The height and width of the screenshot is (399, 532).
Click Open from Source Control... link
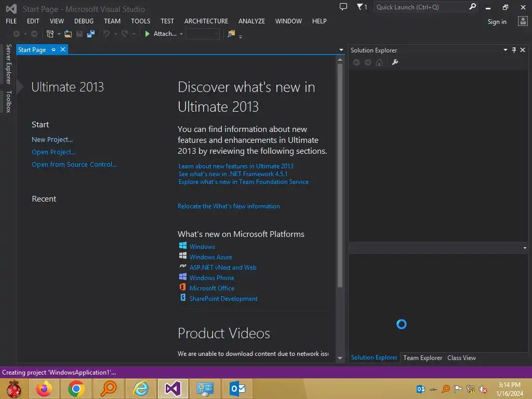[x=74, y=164]
